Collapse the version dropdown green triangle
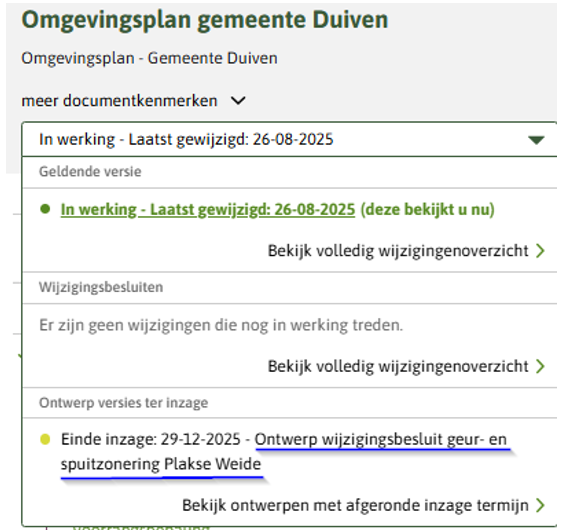570x531 pixels. (x=536, y=140)
